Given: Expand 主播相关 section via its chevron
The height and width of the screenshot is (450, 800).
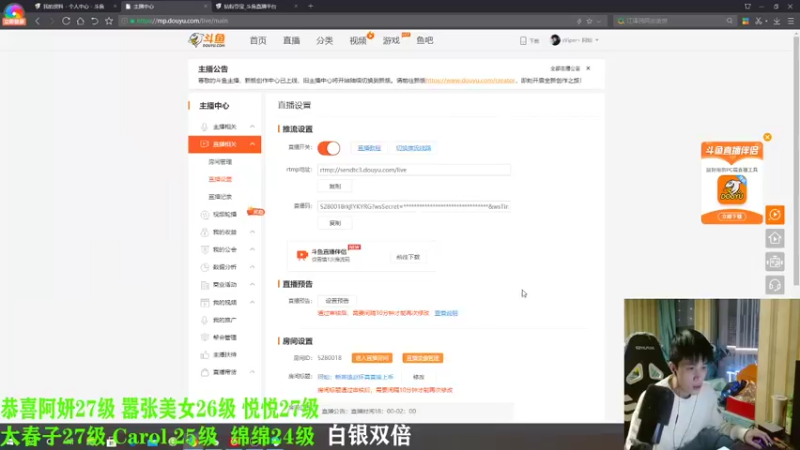Looking at the screenshot, I should click(x=252, y=127).
